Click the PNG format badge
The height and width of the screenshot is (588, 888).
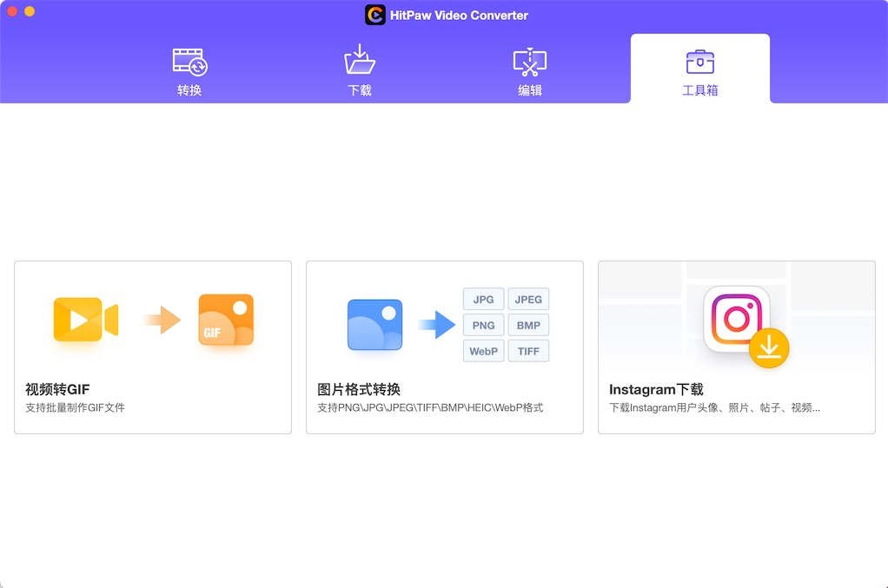[x=484, y=326]
